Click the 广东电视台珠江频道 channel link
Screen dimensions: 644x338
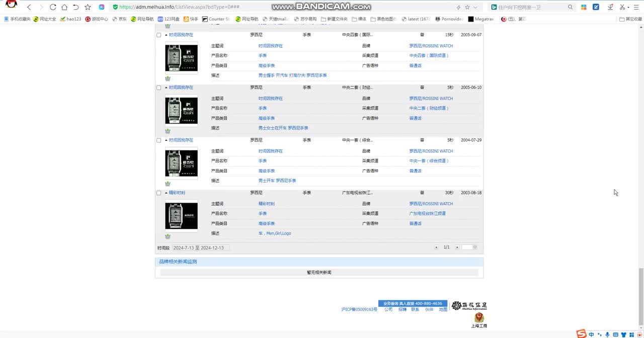(x=427, y=214)
